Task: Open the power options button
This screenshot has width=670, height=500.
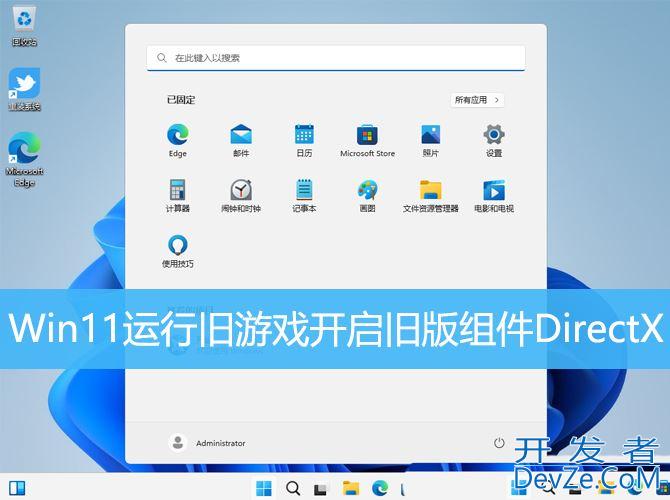Action: tap(499, 443)
